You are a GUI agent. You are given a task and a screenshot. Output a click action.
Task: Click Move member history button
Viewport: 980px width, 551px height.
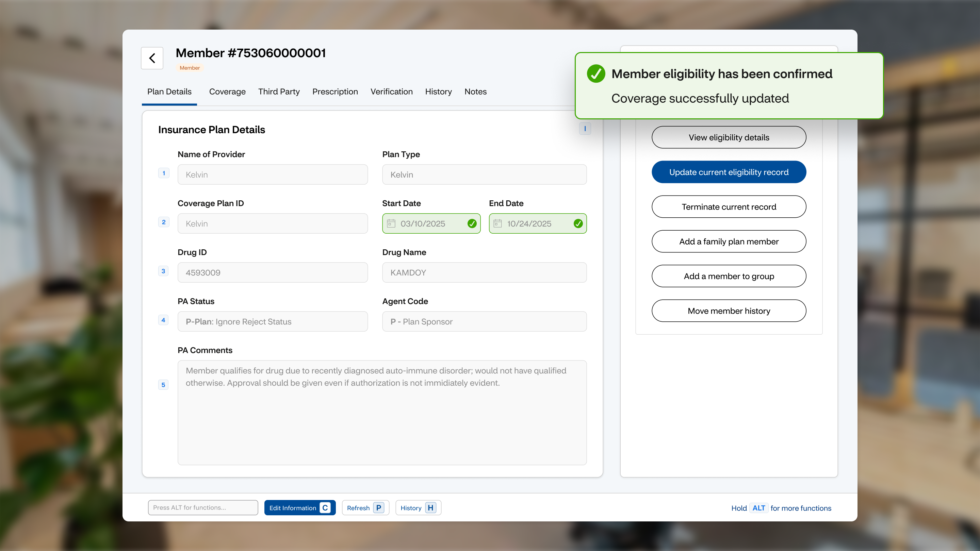[729, 311]
